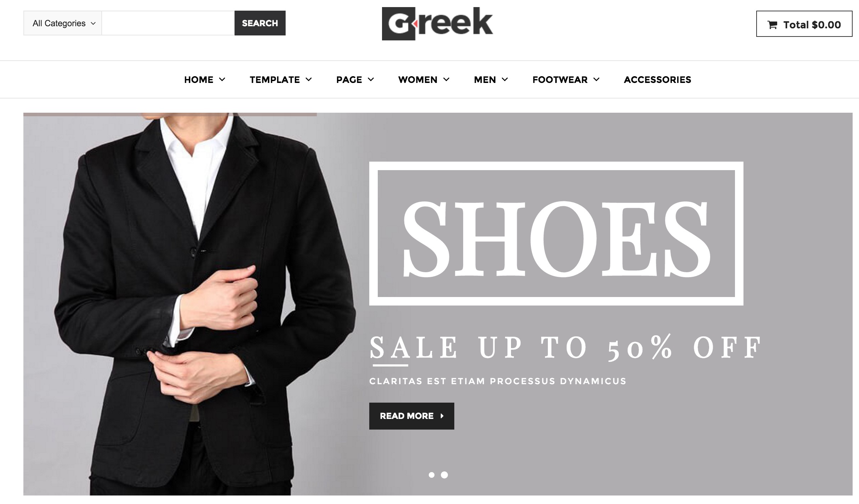Open the Total $0.00 cart box
Viewport: 859px width, 504px height.
tap(804, 24)
